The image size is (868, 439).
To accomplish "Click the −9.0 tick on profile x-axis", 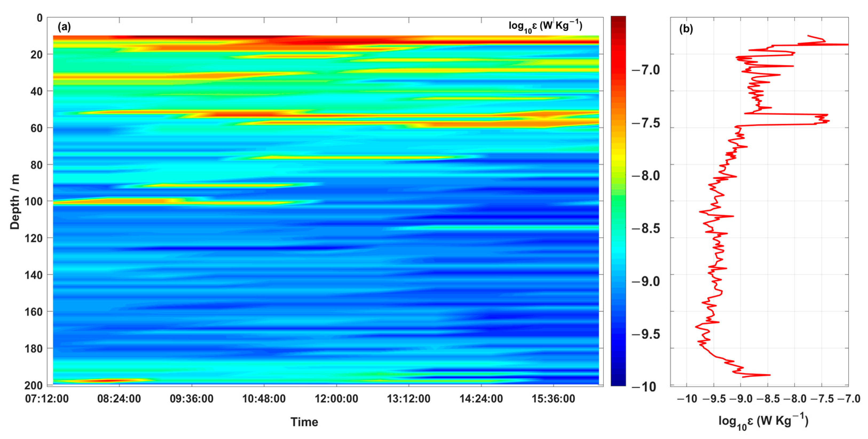I will 741,399.
